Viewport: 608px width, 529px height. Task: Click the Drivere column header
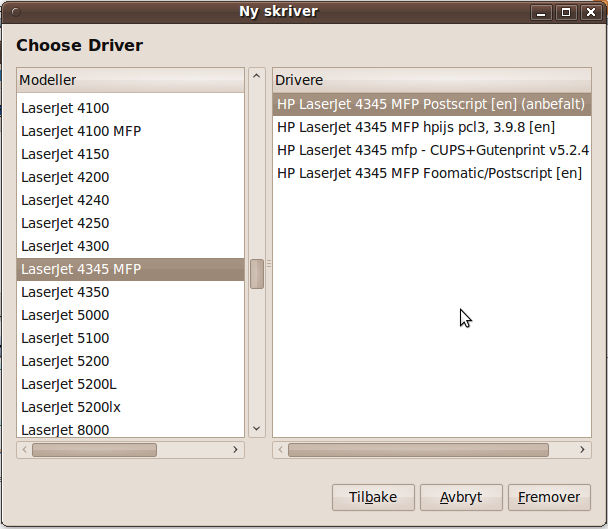(x=431, y=80)
